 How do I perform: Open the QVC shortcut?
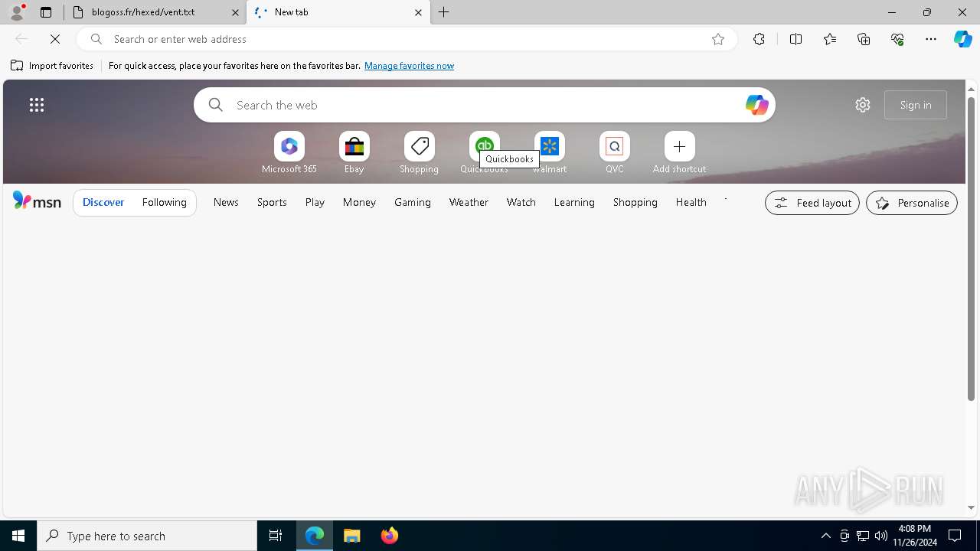[x=615, y=152]
